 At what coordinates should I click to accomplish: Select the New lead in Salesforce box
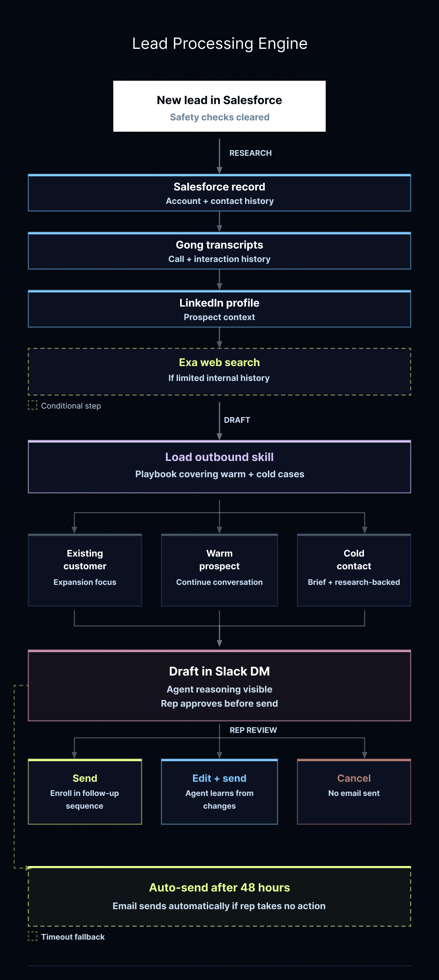pos(219,106)
